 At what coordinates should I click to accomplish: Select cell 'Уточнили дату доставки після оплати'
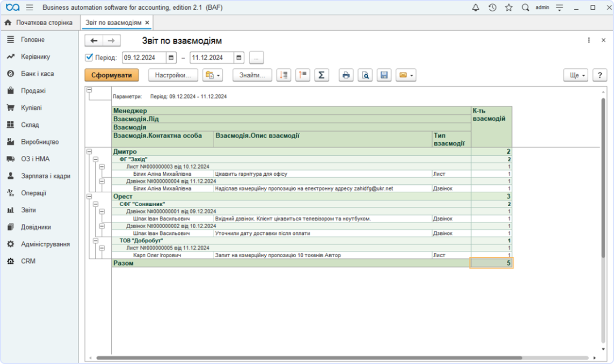pyautogui.click(x=323, y=233)
